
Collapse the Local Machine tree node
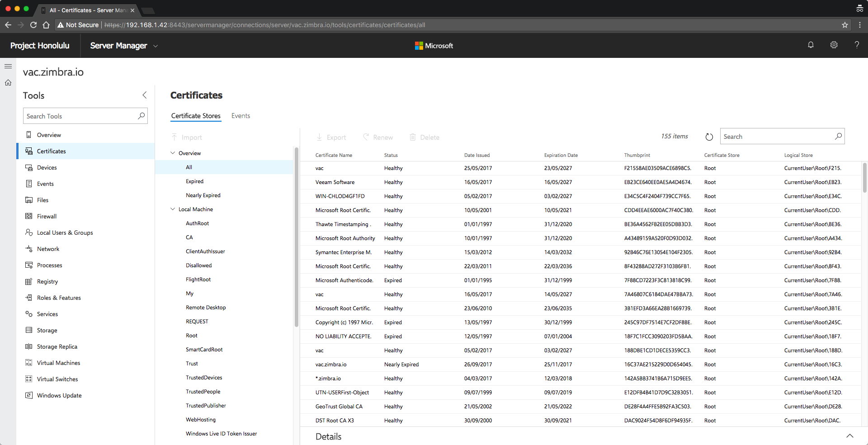tap(173, 209)
